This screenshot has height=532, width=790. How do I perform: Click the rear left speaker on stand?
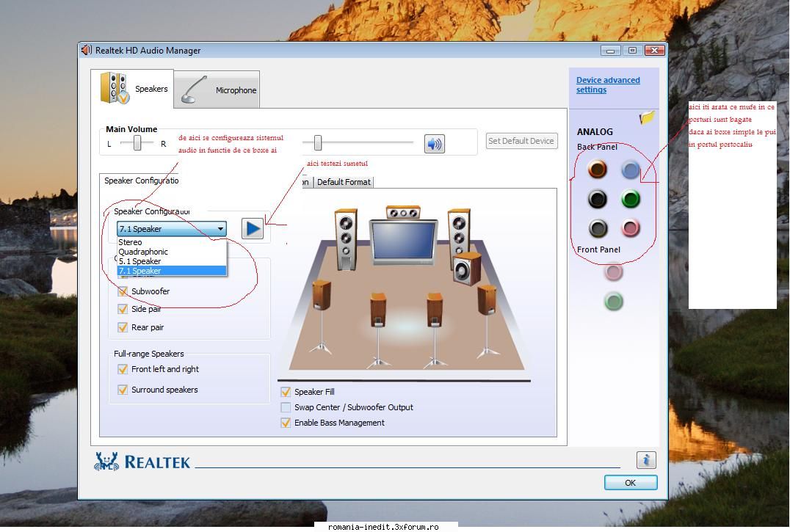click(378, 329)
